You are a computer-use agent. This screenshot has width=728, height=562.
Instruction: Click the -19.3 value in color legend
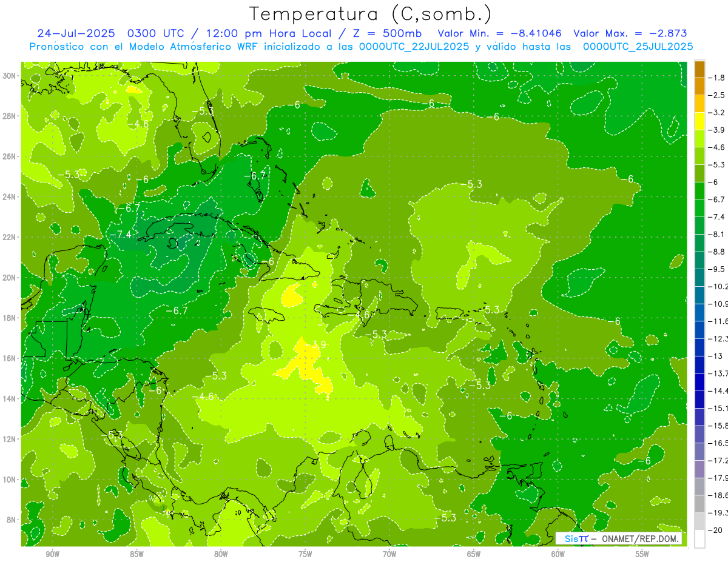coord(718,513)
